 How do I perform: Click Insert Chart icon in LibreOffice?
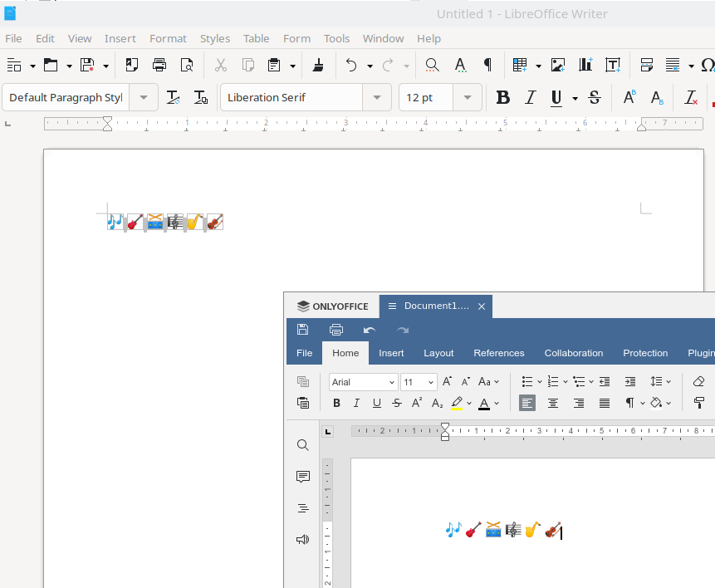[585, 66]
